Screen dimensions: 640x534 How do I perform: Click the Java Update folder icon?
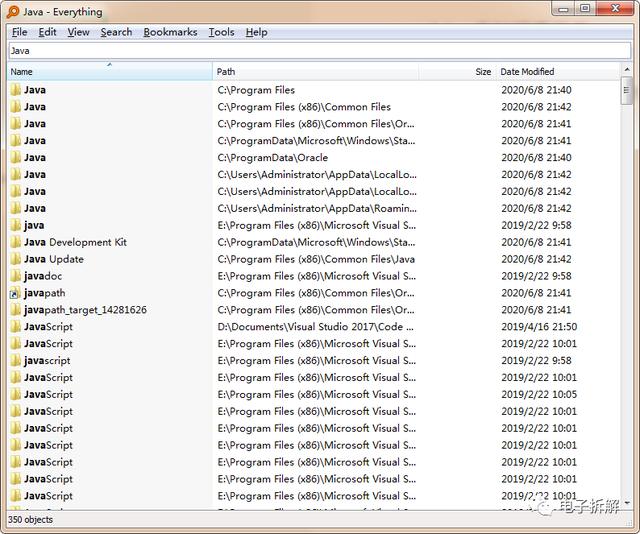(x=16, y=259)
